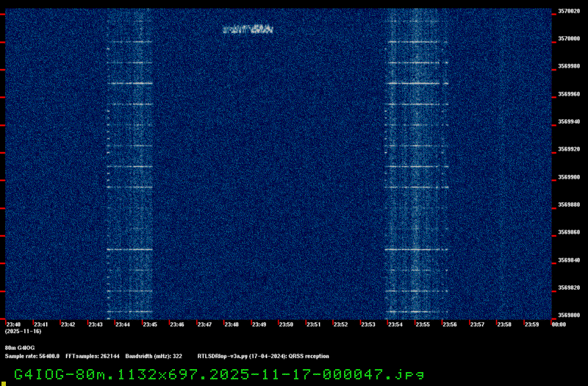Click the (2025-11-16) date label

point(24,332)
